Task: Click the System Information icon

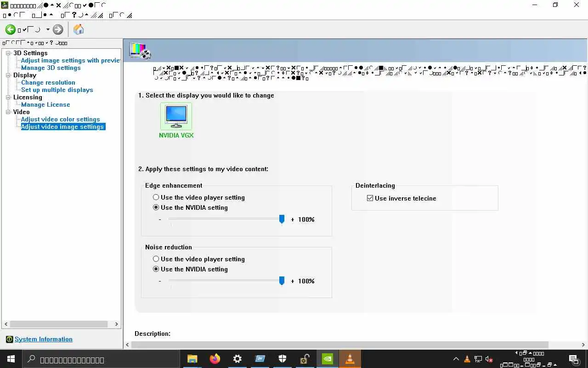Action: 9,339
